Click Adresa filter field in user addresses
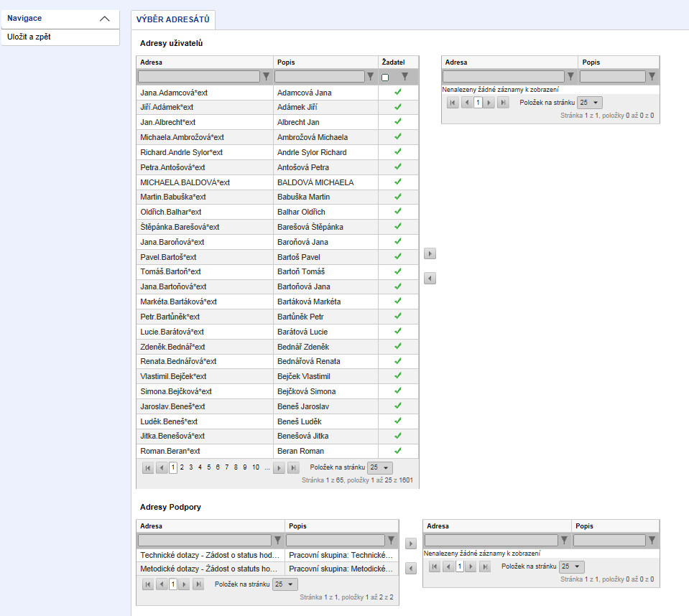Image resolution: width=689 pixels, height=616 pixels. (199, 76)
